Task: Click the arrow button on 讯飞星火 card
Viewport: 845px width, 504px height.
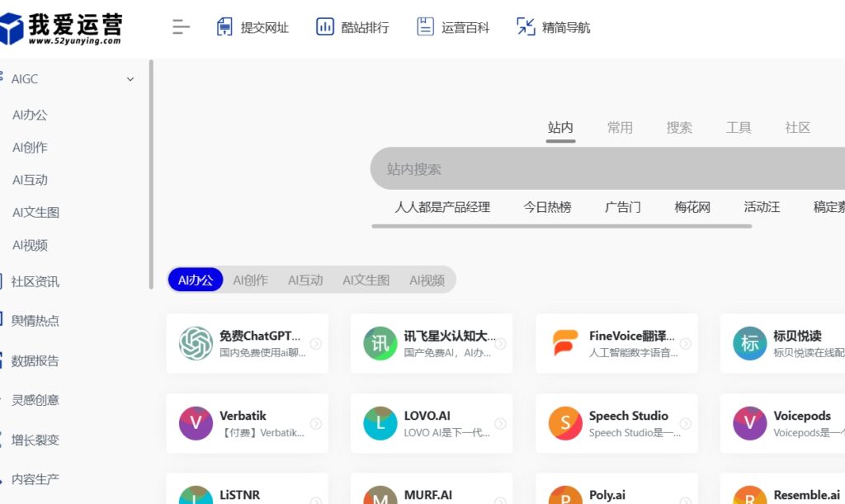Action: [x=501, y=343]
